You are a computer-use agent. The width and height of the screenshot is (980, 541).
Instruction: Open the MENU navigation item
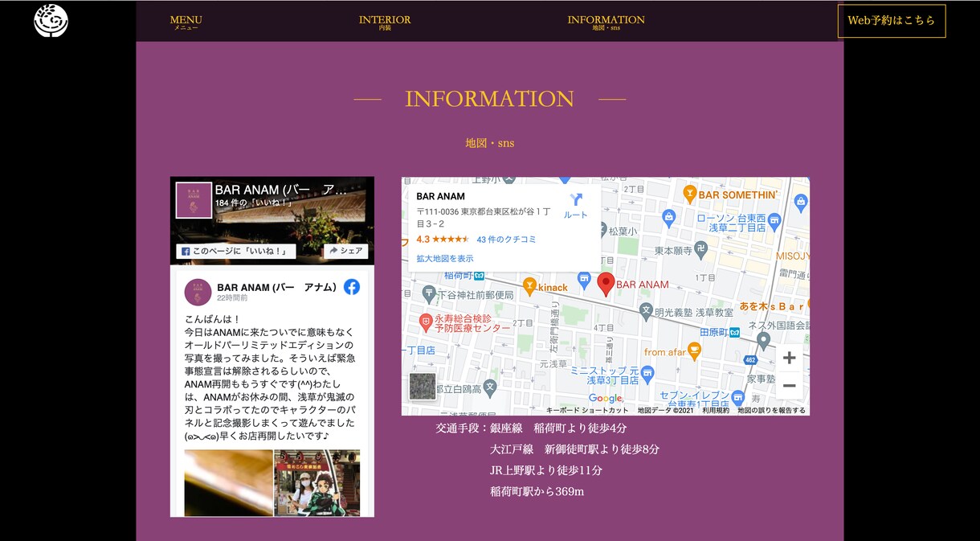186,23
